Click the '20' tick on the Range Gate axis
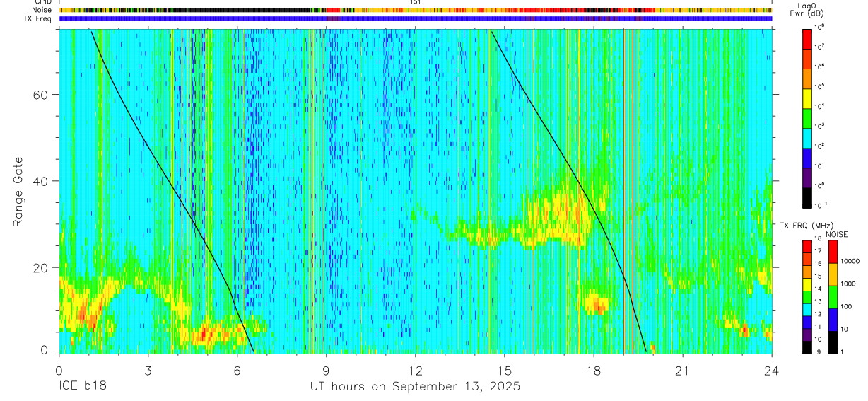Viewport: 868px width, 401px height. [42, 267]
